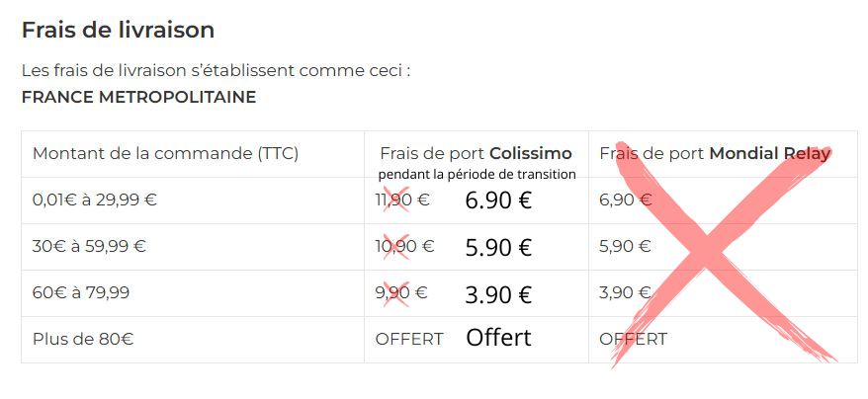The width and height of the screenshot is (868, 399).
Task: Click the small red X over 11,90 €
Action: pyautogui.click(x=396, y=199)
